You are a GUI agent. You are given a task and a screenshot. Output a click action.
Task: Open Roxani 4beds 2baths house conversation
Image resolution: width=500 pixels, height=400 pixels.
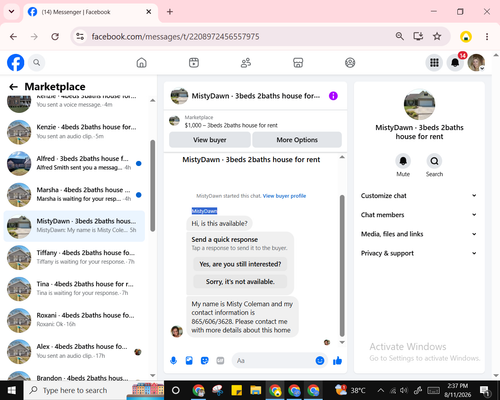[x=74, y=320]
